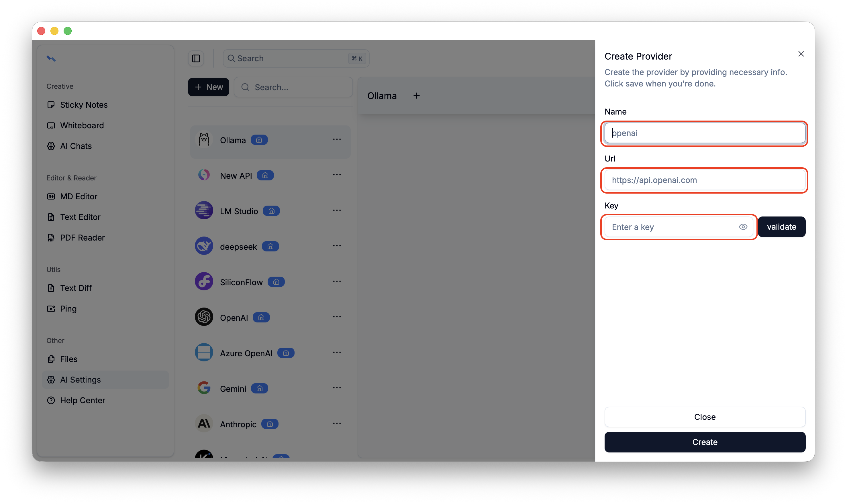Focus the Url input field

tap(704, 180)
